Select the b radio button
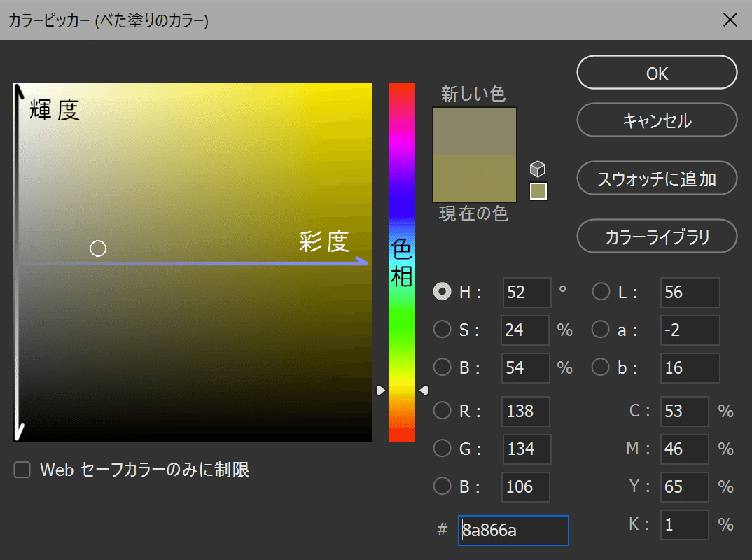This screenshot has height=560, width=752. coord(601,367)
